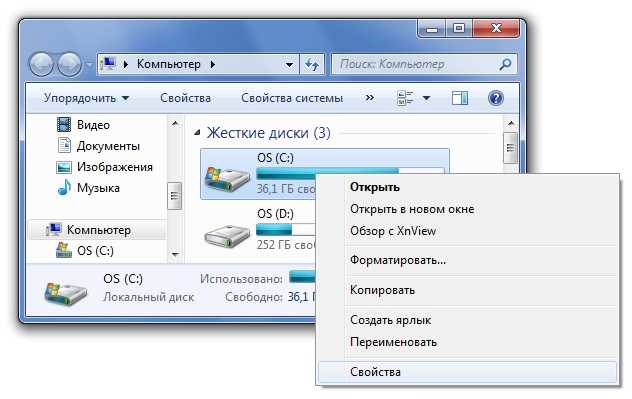Click the Свойства toolbar button
Viewport: 632px width, 399px height.
(185, 98)
